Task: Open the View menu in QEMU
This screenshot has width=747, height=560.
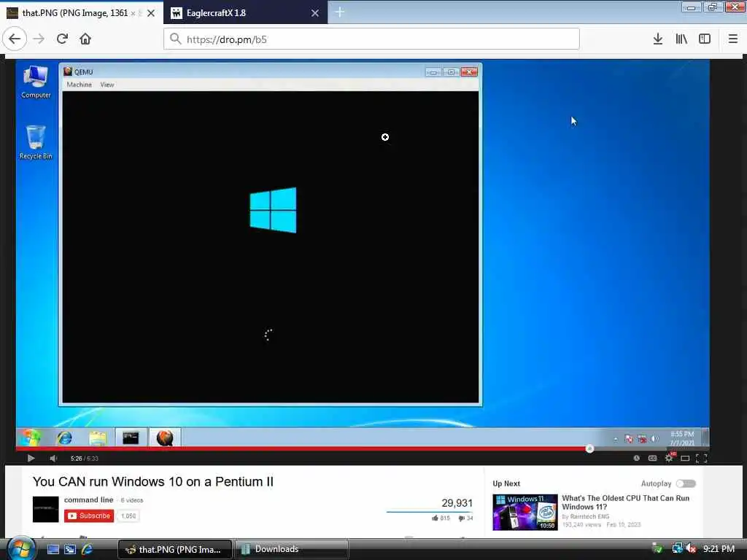Action: 107,85
